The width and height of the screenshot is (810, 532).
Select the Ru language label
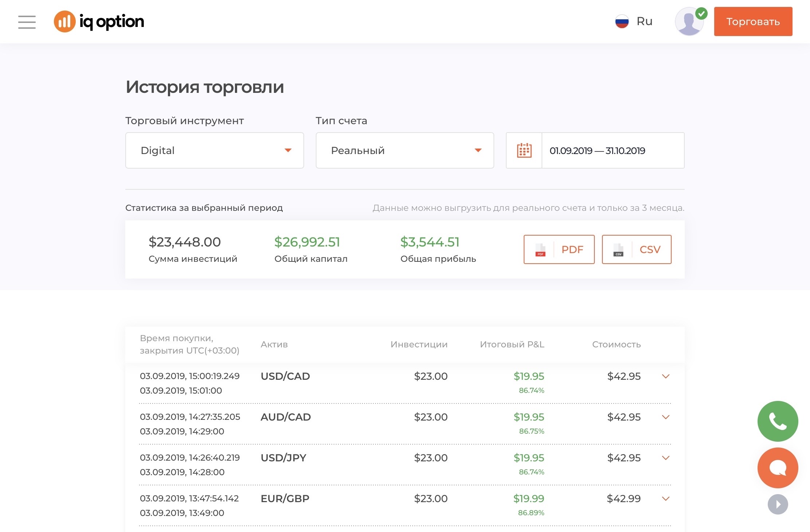coord(644,21)
